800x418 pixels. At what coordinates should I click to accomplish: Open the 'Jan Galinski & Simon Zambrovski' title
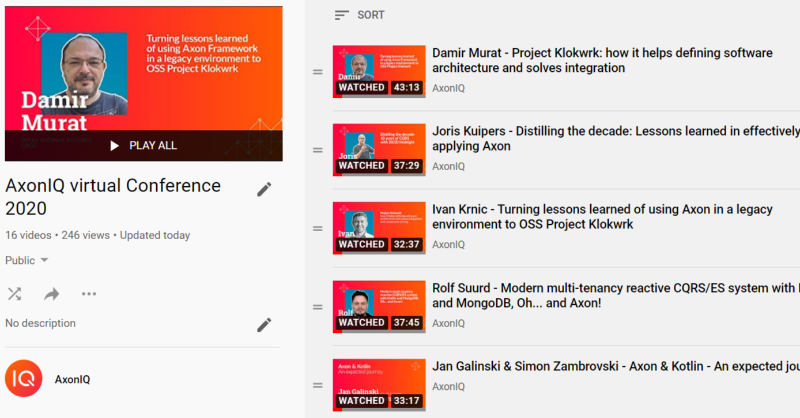616,366
